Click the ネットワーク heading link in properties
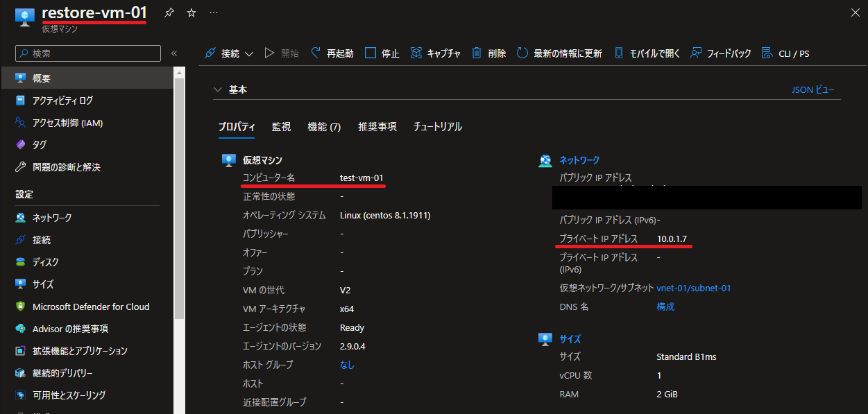868x414 pixels. tap(579, 160)
